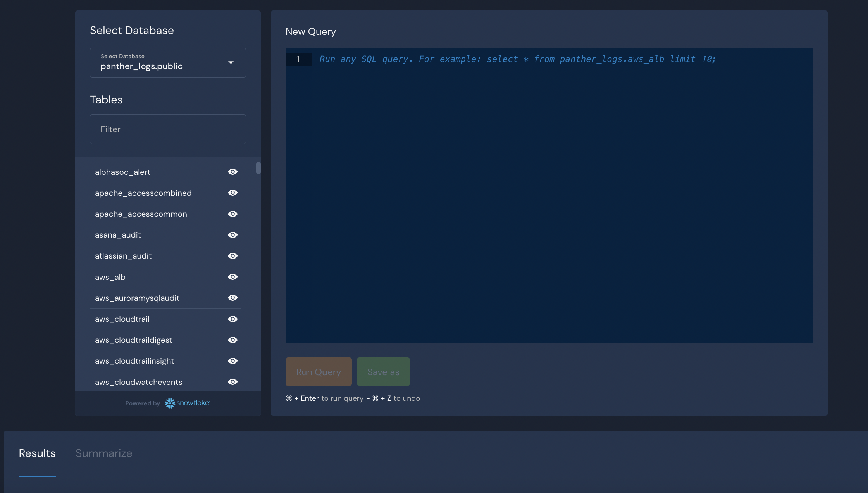
Task: Click the Filter tables input field
Action: 167,129
